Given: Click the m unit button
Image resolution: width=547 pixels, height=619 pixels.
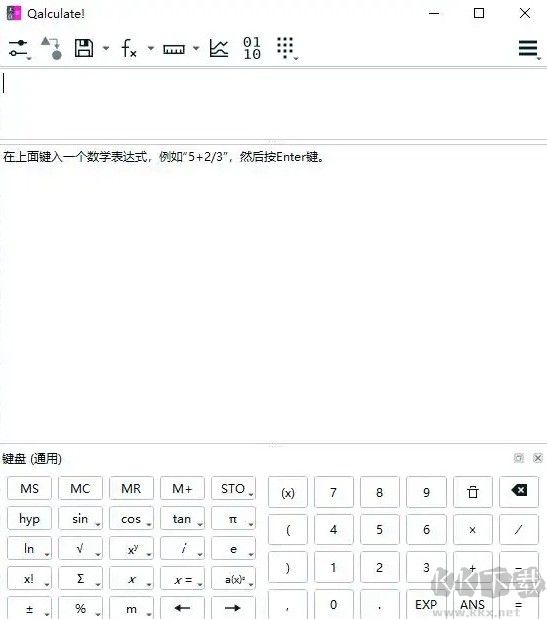Looking at the screenshot, I should [x=131, y=608].
